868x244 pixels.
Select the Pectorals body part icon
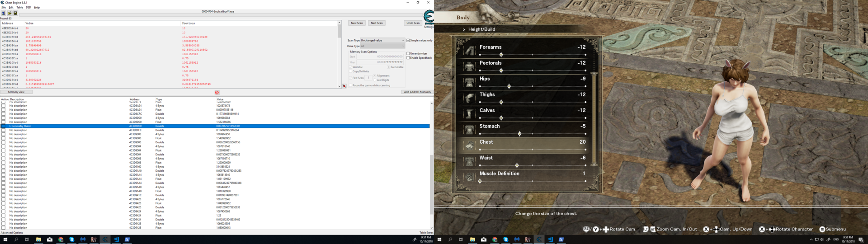coord(470,66)
